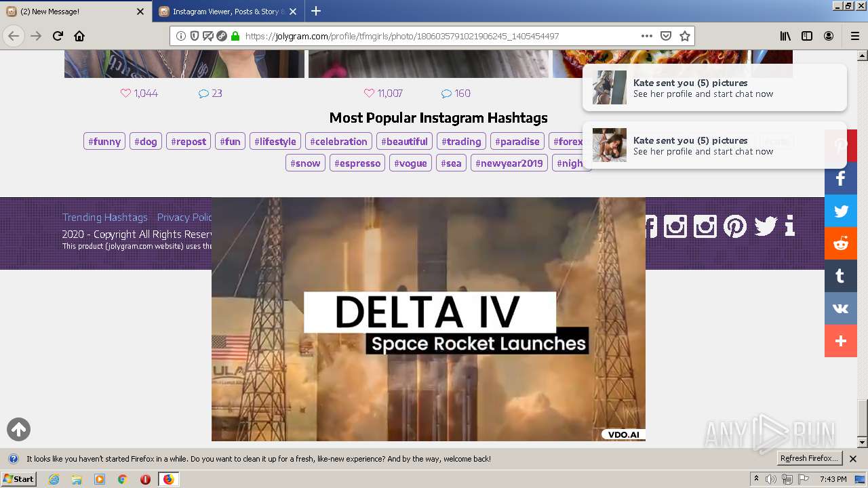
Task: Click the Refresh Firefox… button
Action: click(809, 459)
